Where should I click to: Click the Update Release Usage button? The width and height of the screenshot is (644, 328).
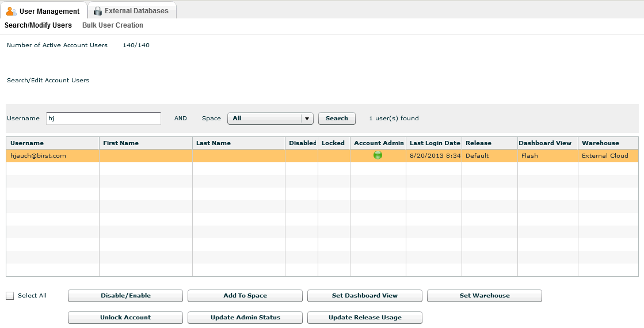click(x=364, y=318)
